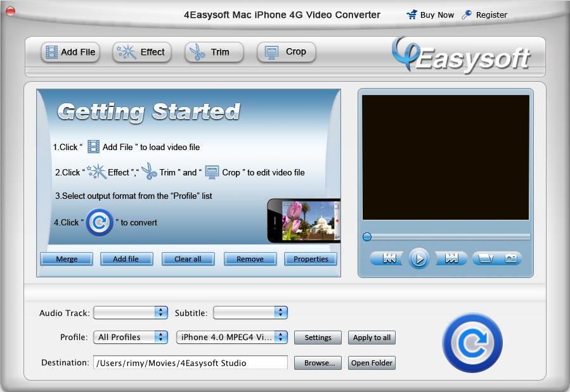Click the "Audio Track:" label

point(64,313)
